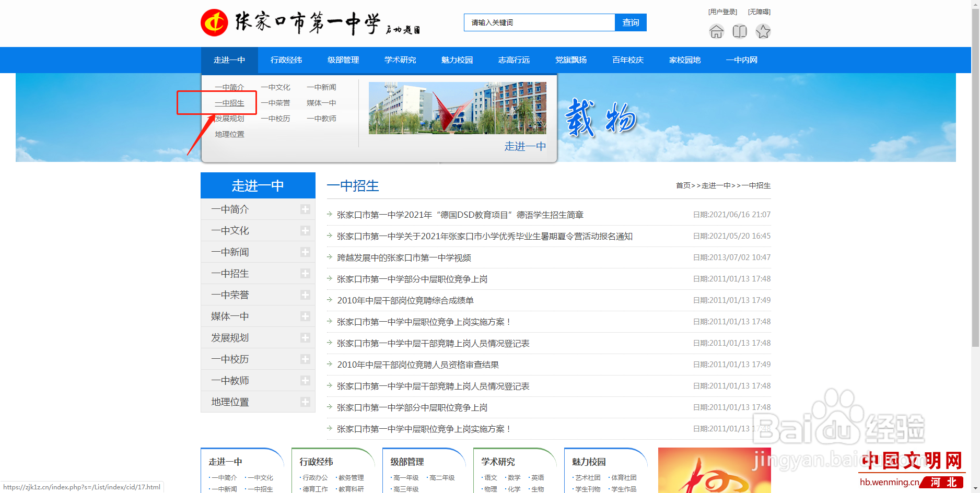Open the 一中内网 menu item

point(741,60)
